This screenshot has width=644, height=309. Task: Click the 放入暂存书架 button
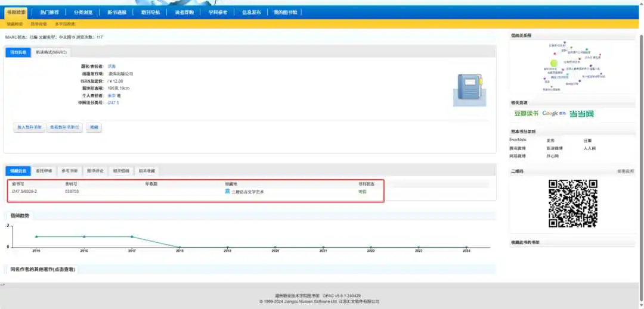click(29, 127)
